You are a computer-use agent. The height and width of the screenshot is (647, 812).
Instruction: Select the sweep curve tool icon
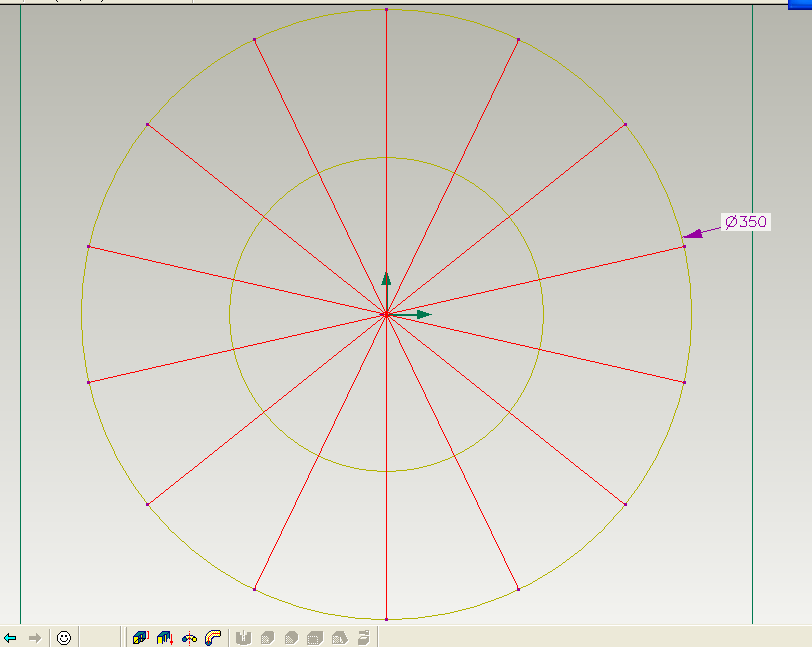point(213,635)
